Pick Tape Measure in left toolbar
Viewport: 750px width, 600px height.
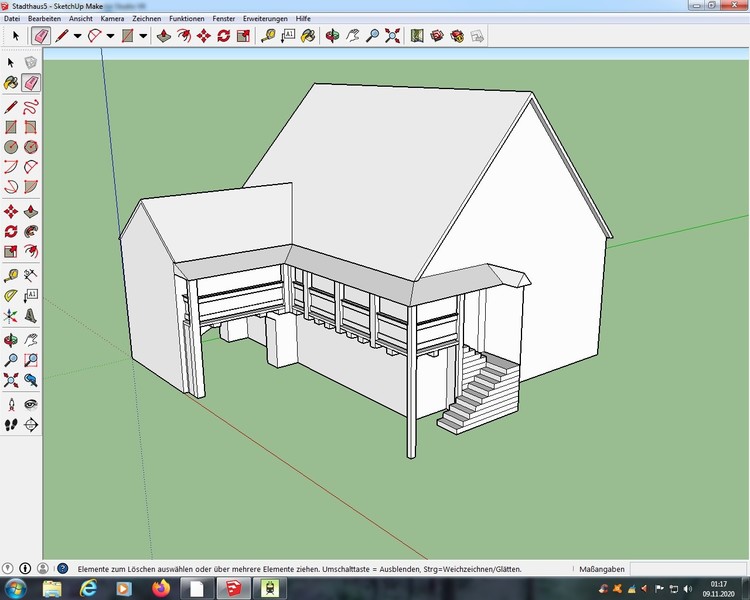[x=11, y=275]
